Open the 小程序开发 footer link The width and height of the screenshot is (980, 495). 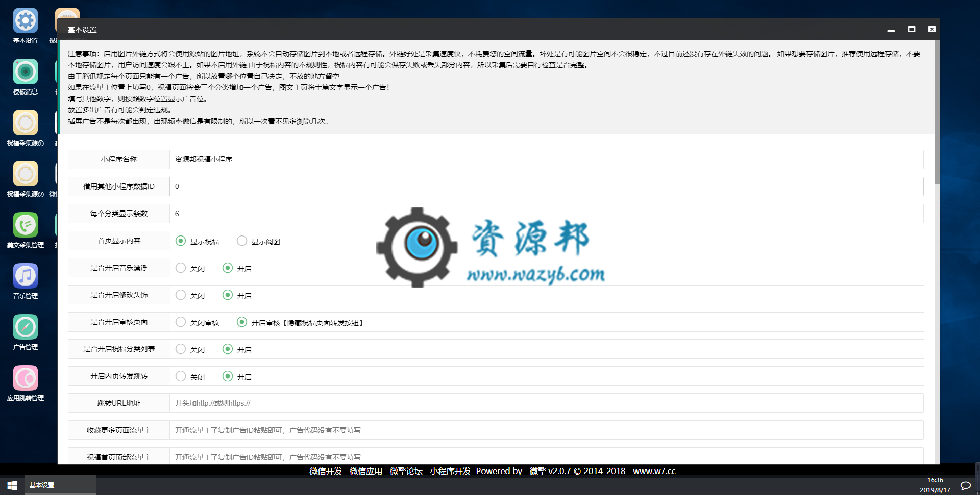450,471
